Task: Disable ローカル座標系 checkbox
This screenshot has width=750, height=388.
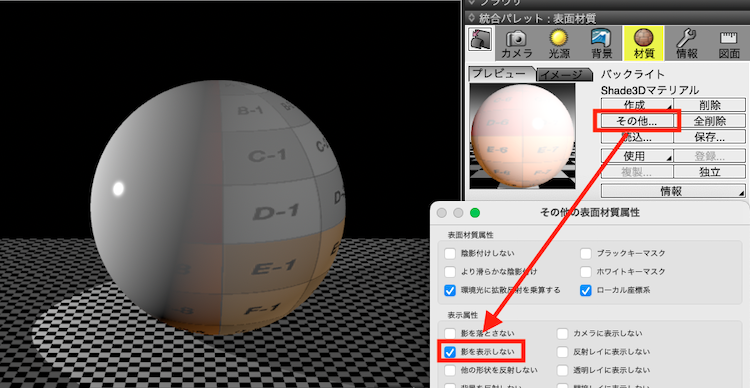Action: pyautogui.click(x=586, y=290)
